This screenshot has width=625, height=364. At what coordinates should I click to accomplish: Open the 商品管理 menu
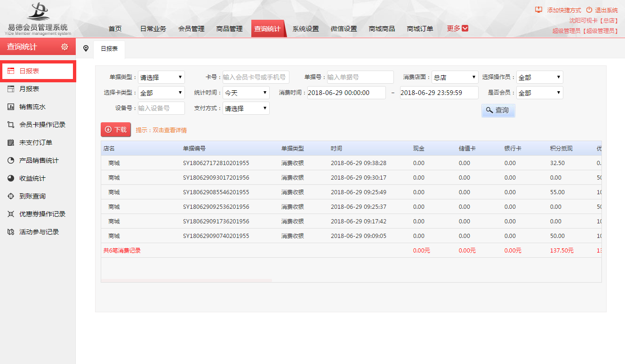click(229, 29)
